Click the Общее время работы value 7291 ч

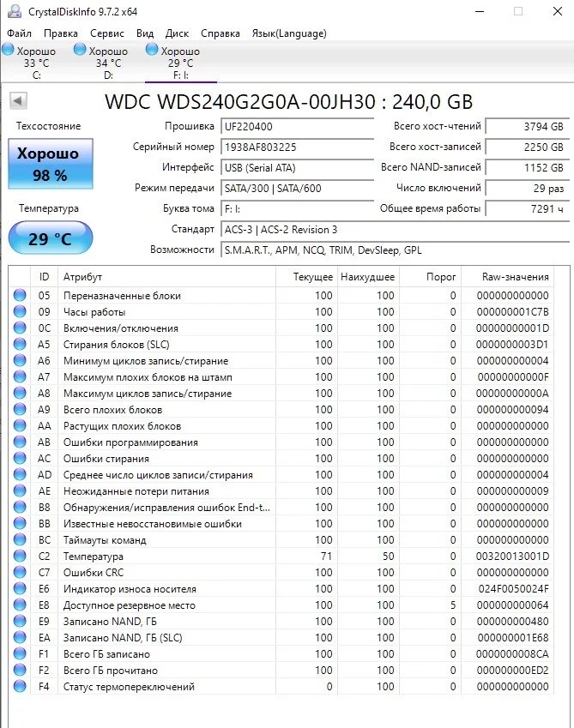(x=528, y=209)
